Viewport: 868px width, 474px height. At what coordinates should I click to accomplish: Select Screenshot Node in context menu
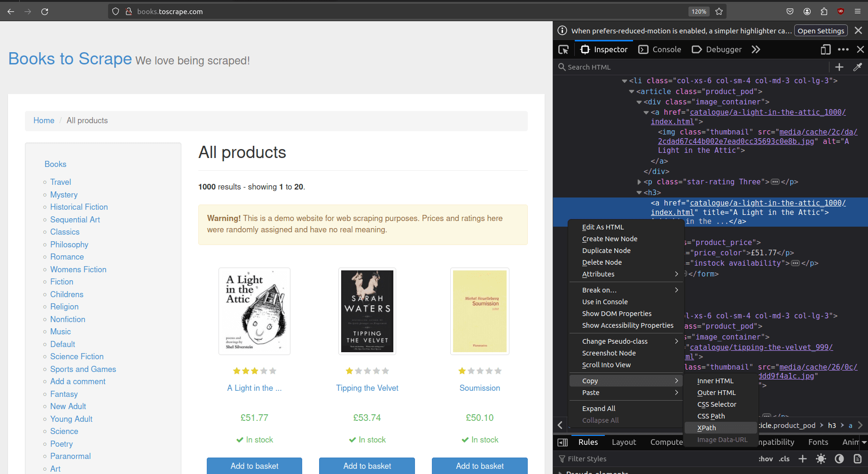[626, 353]
